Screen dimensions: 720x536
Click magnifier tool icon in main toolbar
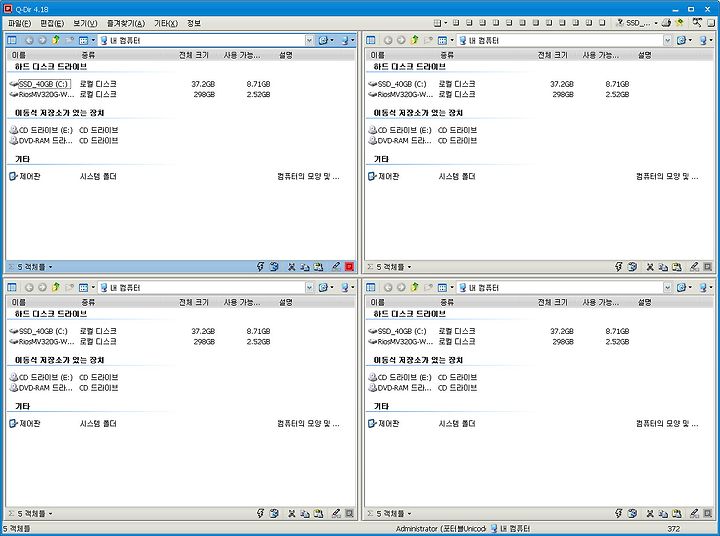(697, 23)
